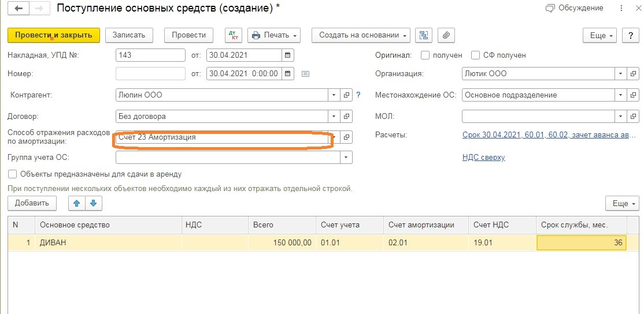
Task: Go back with the left arrow button
Action: click(x=18, y=9)
